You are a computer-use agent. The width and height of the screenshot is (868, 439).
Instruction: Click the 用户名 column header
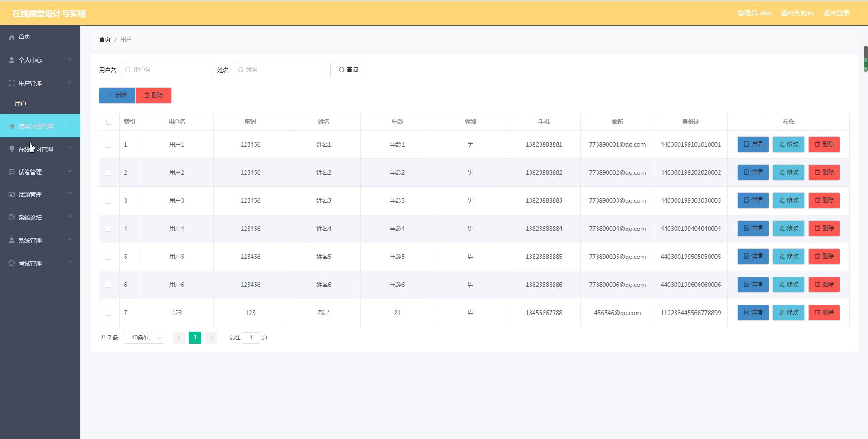coord(177,122)
